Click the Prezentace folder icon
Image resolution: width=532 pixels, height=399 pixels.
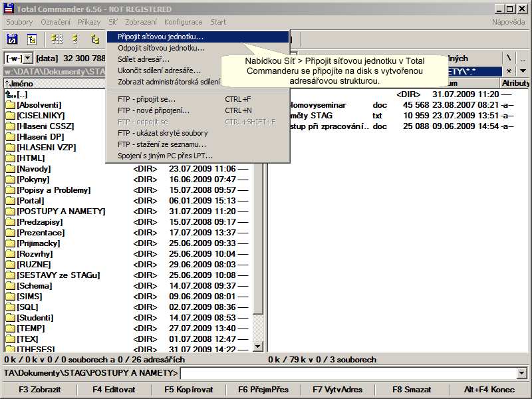(11, 233)
